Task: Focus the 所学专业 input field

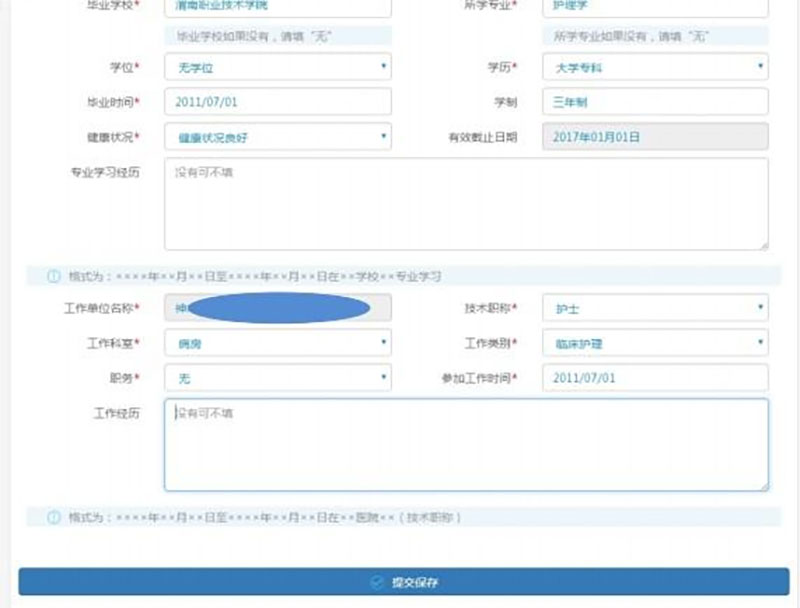Action: coord(655,6)
